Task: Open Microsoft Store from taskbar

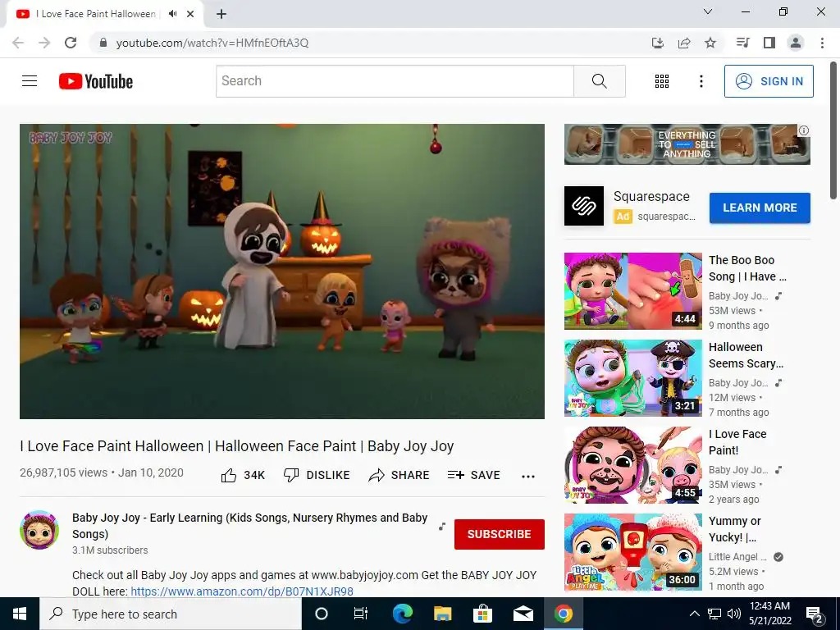Action: coord(482,614)
